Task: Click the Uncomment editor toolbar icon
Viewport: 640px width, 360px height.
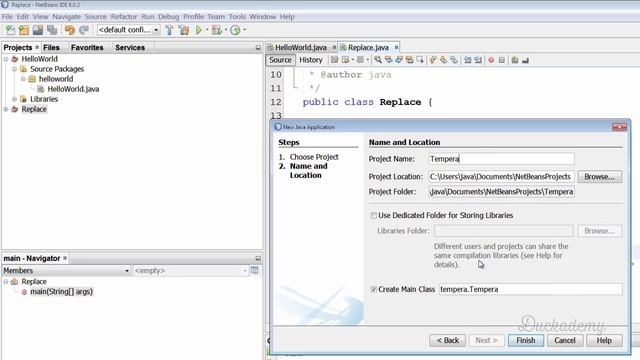Action: pyautogui.click(x=525, y=60)
